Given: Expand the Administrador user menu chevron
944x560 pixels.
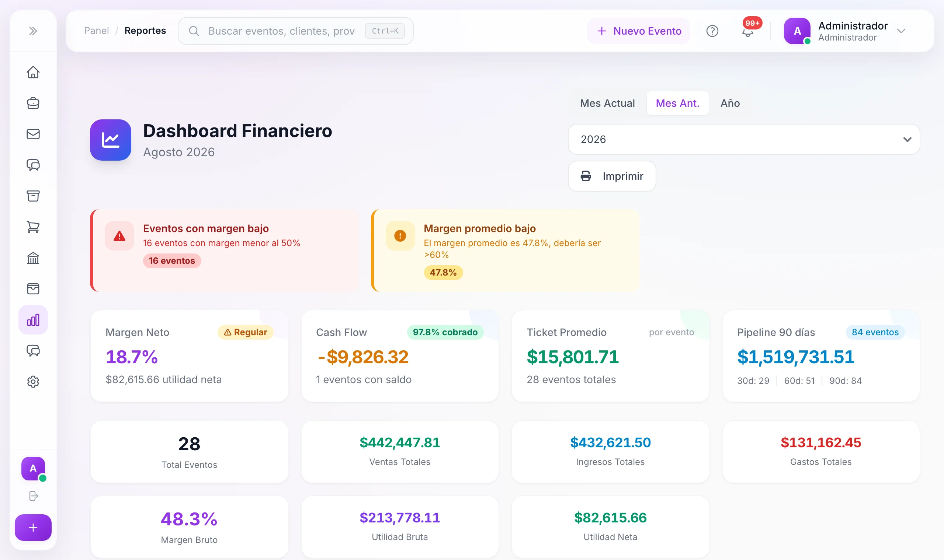Looking at the screenshot, I should (901, 31).
